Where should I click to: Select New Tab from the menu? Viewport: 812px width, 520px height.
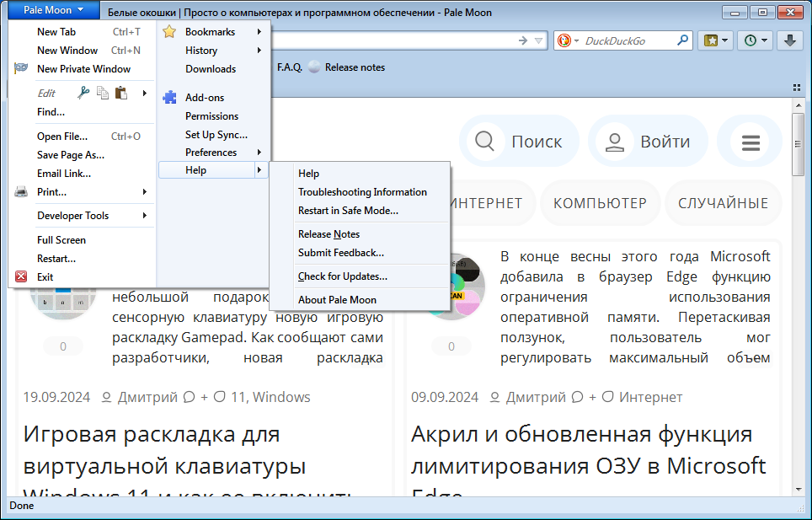tap(83, 32)
